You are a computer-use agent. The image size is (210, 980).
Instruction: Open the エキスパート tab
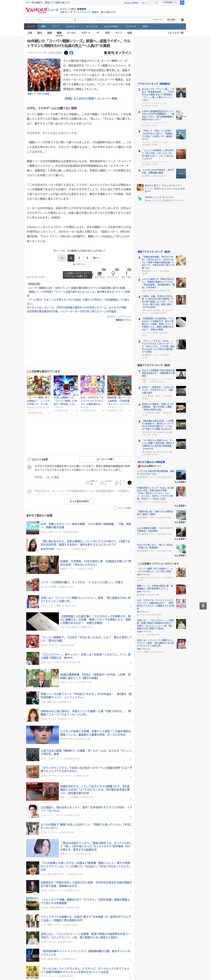tap(72, 26)
